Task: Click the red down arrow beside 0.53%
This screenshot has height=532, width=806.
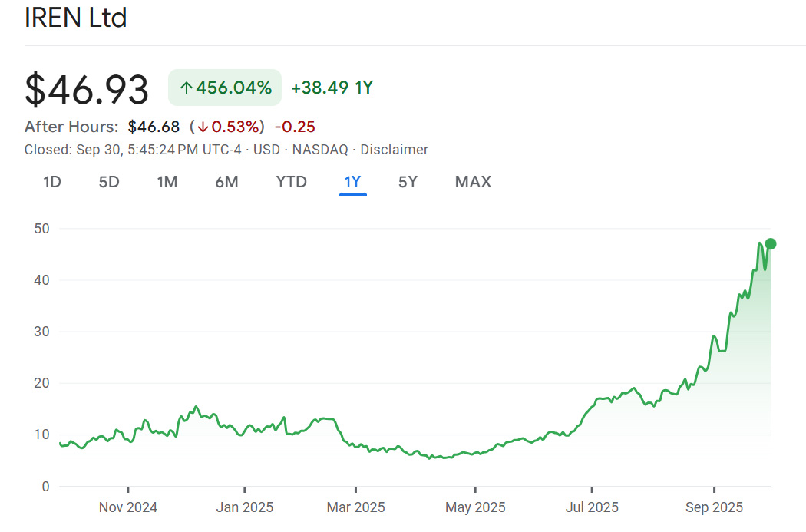Action: (203, 127)
